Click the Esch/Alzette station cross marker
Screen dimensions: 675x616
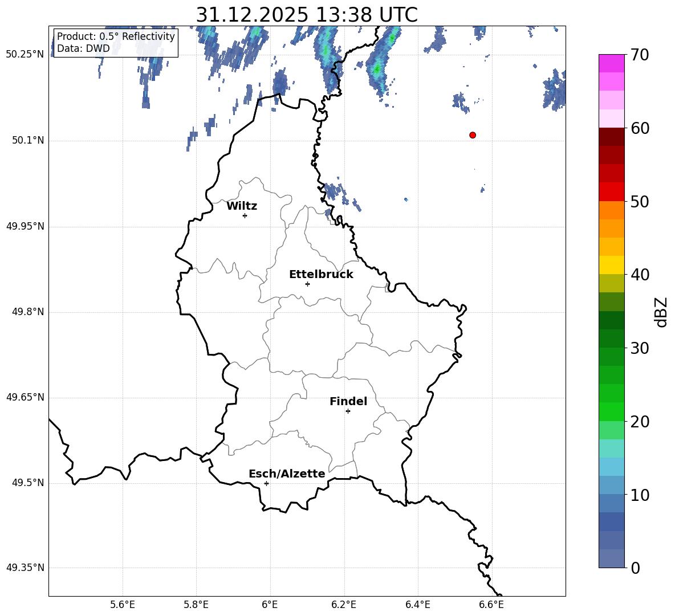pyautogui.click(x=266, y=483)
